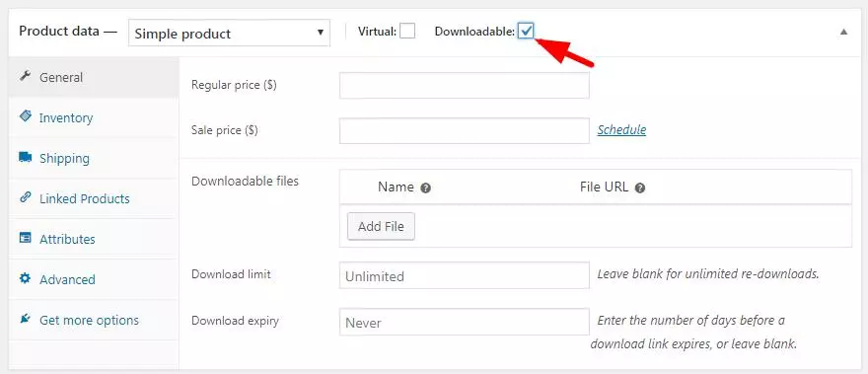
Task: Open the General tab
Action: (94, 77)
